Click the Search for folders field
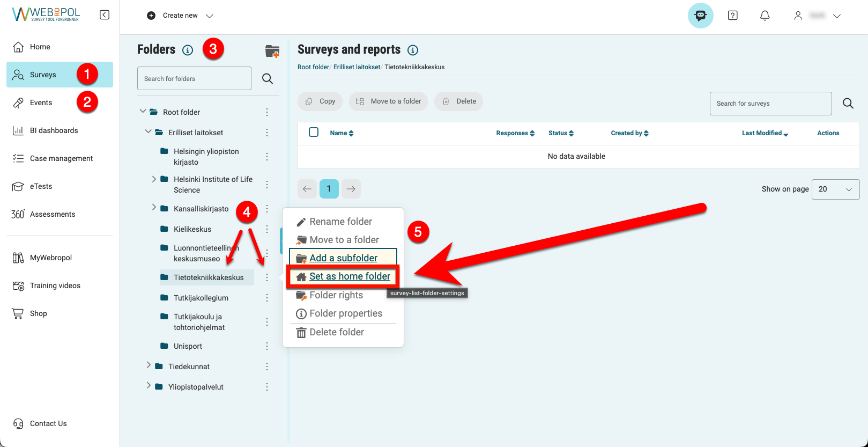Image resolution: width=868 pixels, height=447 pixels. click(x=194, y=79)
